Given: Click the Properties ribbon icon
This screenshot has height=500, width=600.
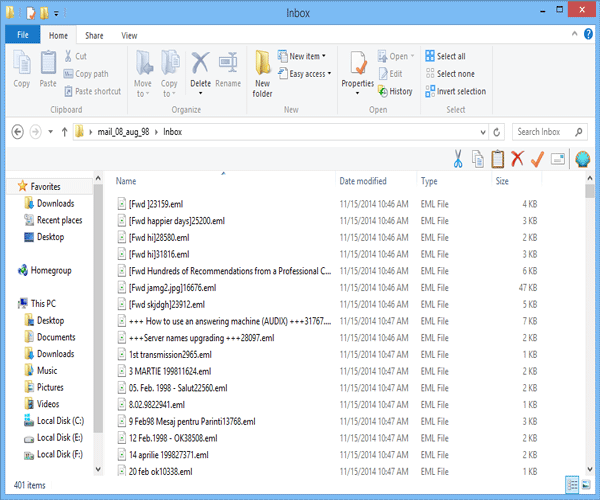Looking at the screenshot, I should coord(357,70).
